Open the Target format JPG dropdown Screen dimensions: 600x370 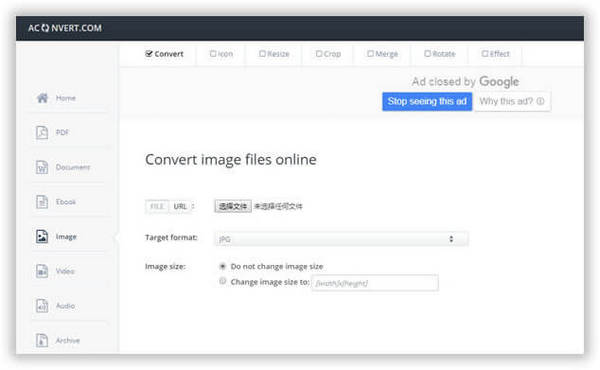(x=341, y=239)
